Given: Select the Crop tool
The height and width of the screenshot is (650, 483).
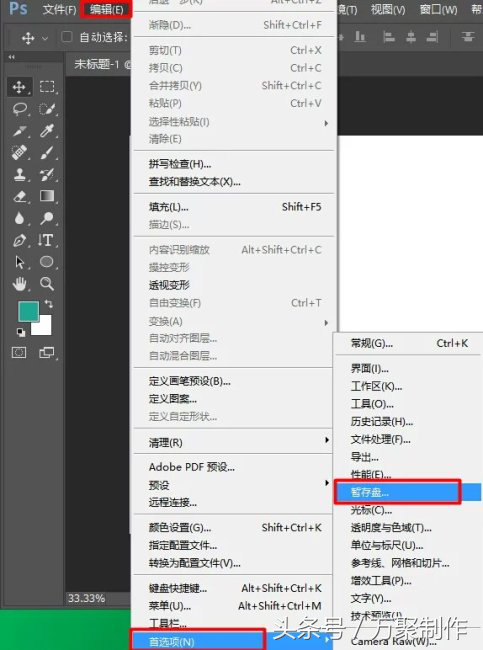Looking at the screenshot, I should (19, 131).
